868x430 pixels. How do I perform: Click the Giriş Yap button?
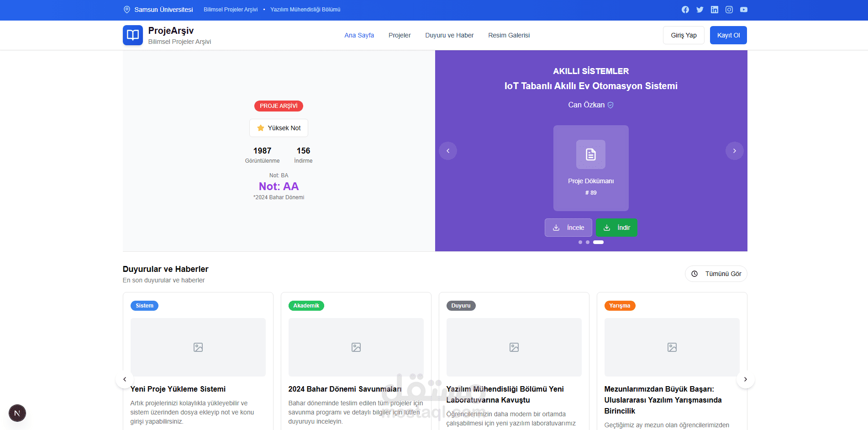[x=684, y=35]
